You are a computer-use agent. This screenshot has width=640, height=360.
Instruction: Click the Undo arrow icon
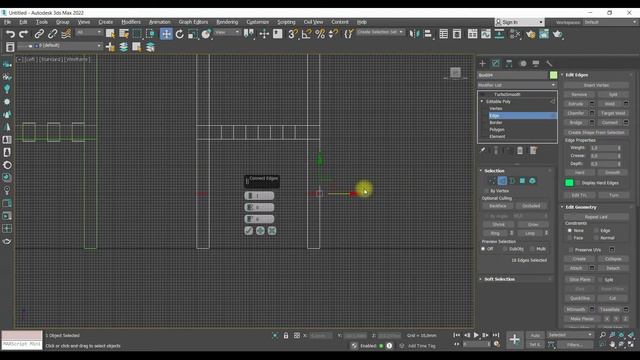click(10, 34)
